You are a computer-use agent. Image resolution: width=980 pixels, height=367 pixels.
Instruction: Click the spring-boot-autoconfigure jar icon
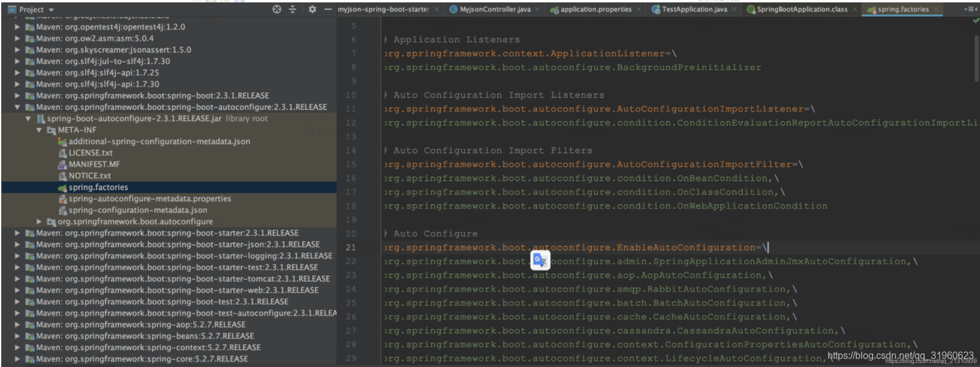coord(41,119)
